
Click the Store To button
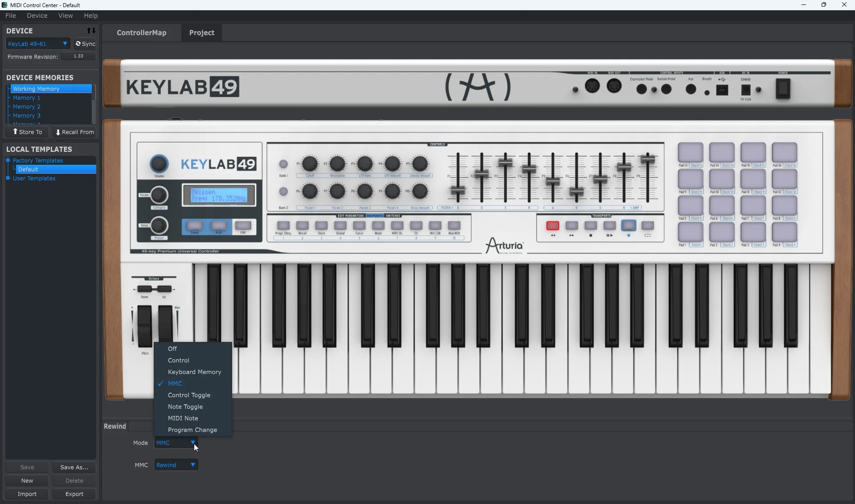28,132
